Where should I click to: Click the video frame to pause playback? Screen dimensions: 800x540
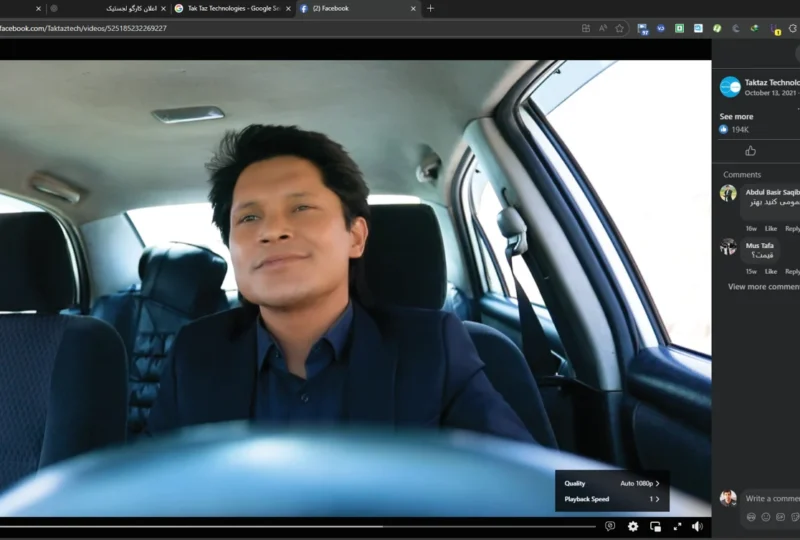pos(355,288)
